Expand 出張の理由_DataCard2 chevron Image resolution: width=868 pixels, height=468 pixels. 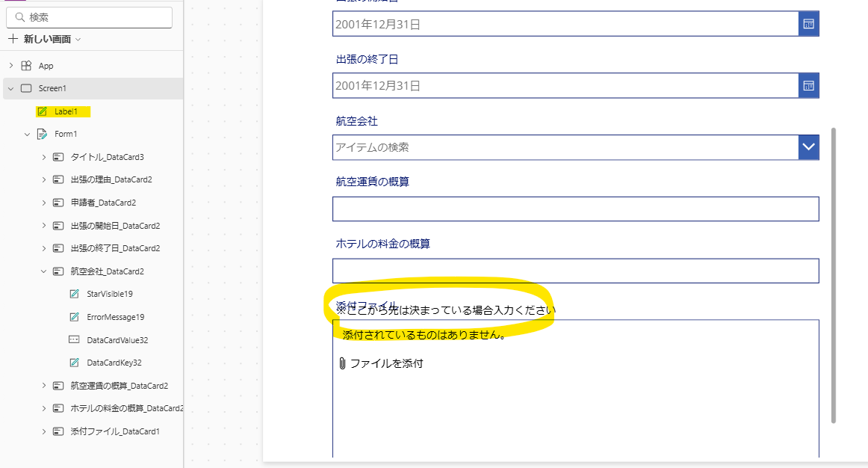pyautogui.click(x=43, y=179)
